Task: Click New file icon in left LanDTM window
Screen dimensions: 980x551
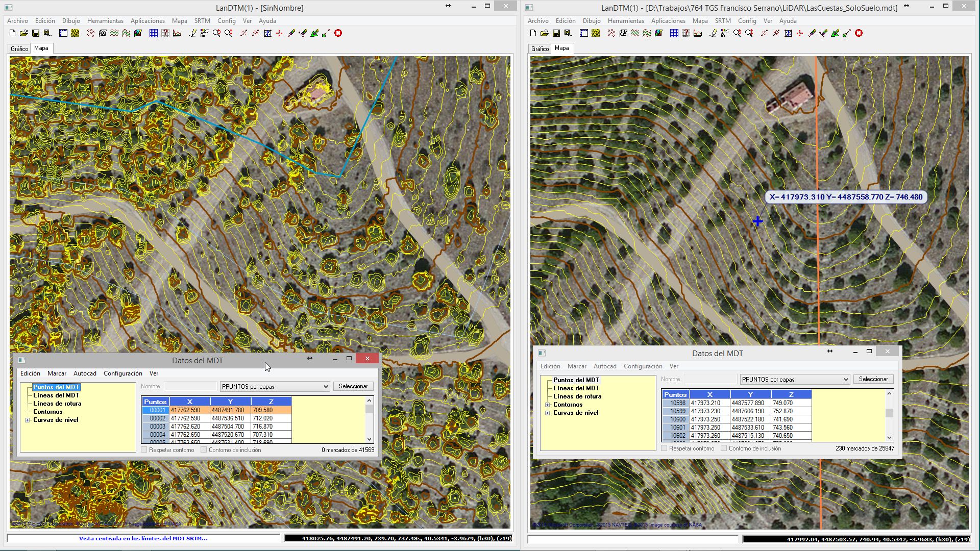Action: pos(12,33)
